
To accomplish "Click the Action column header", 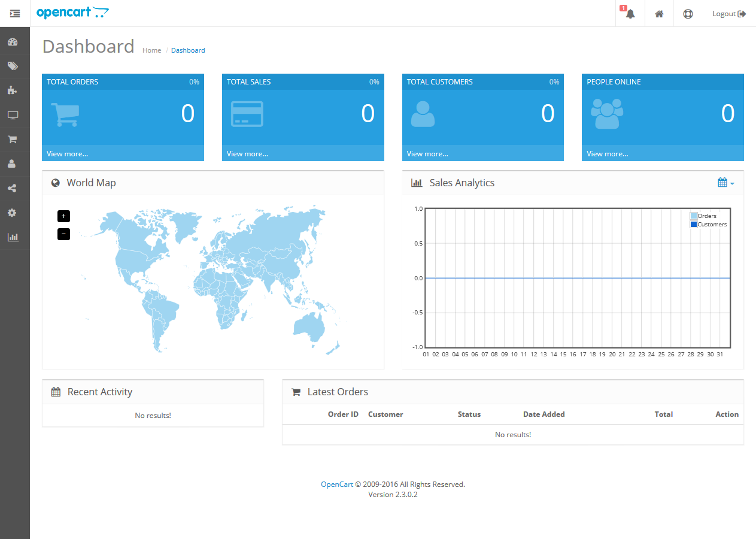I will tap(727, 414).
